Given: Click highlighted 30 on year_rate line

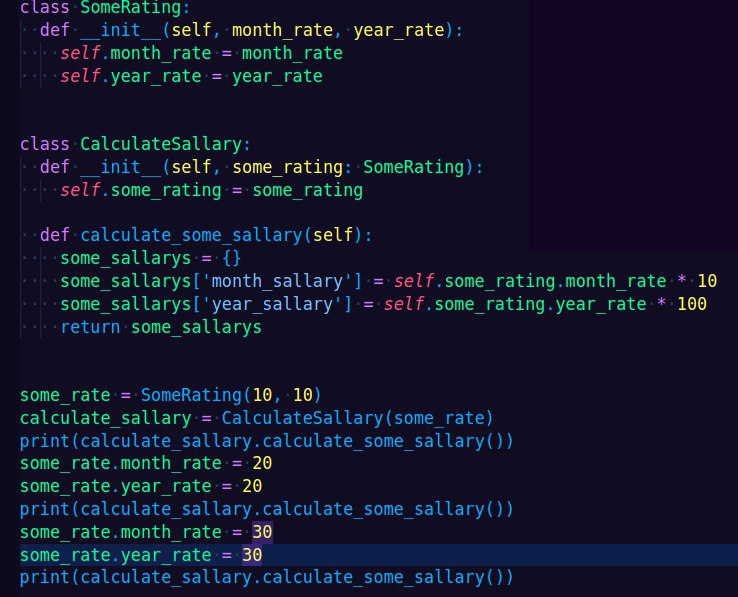Looking at the screenshot, I should (252, 555).
